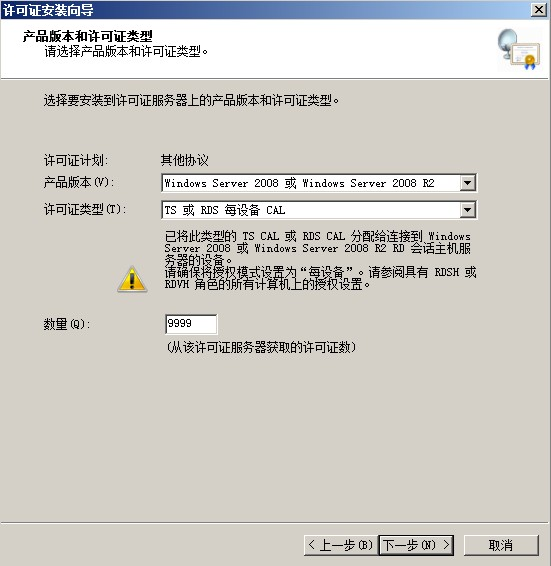Close the 许可证安装向导 window
Viewport: 551px width, 566px height.
click(539, 10)
